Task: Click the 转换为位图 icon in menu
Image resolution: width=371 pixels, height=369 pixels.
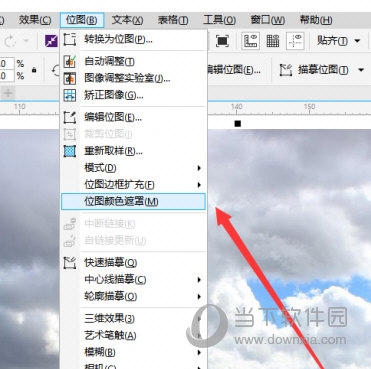Action: pos(70,39)
